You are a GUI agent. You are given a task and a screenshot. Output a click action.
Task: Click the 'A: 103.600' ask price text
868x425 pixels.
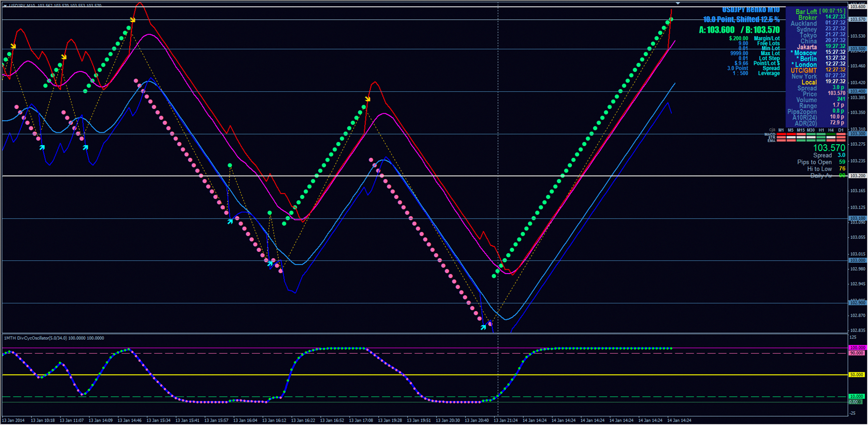pos(717,30)
